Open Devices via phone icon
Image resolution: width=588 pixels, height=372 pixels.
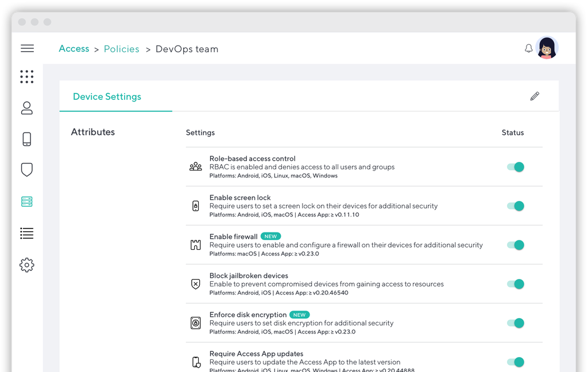pos(27,139)
